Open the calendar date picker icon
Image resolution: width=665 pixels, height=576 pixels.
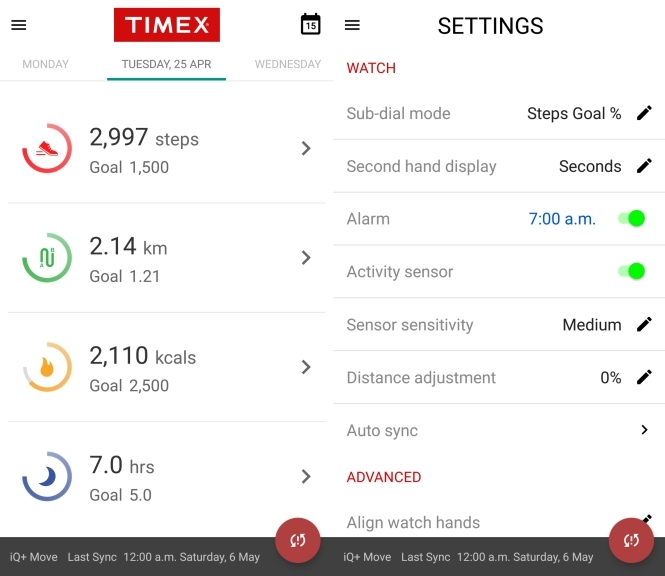[x=310, y=24]
